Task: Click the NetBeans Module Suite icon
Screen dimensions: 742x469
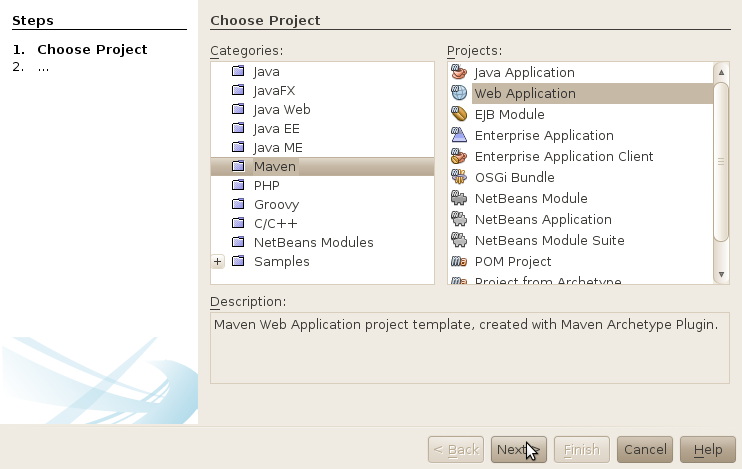Action: (x=459, y=240)
